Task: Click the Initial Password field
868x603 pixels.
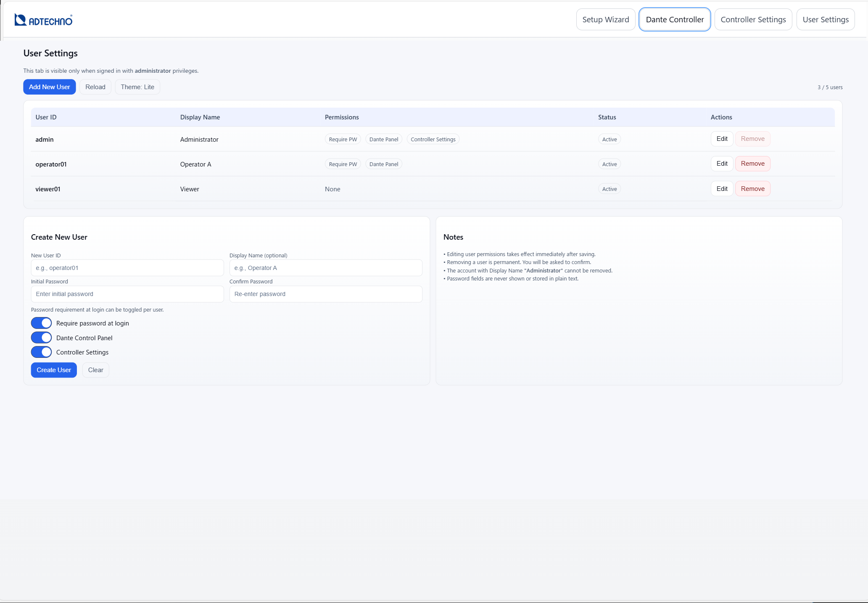Action: click(x=127, y=294)
